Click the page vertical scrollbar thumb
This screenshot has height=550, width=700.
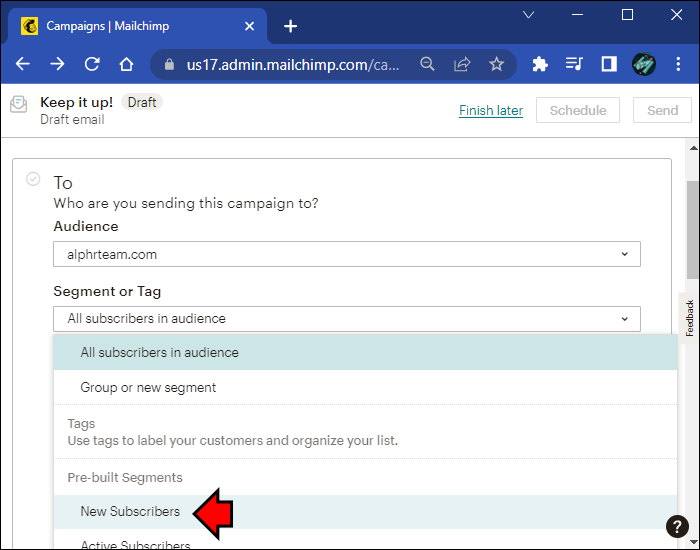[x=692, y=230]
